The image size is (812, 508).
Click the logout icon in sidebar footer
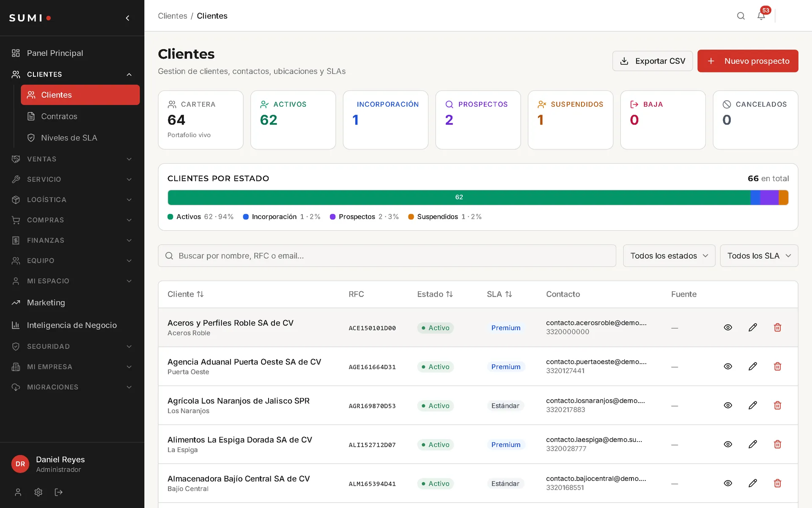58,492
